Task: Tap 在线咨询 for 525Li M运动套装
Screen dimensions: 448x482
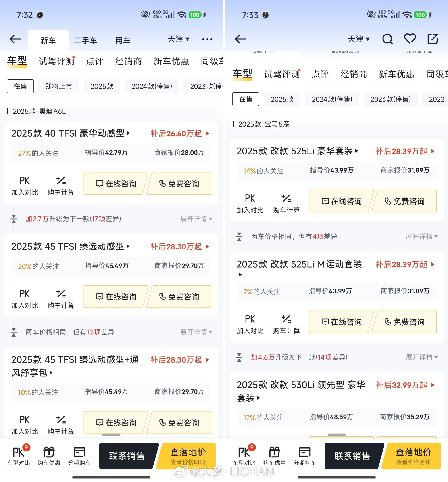Action: coord(341,322)
